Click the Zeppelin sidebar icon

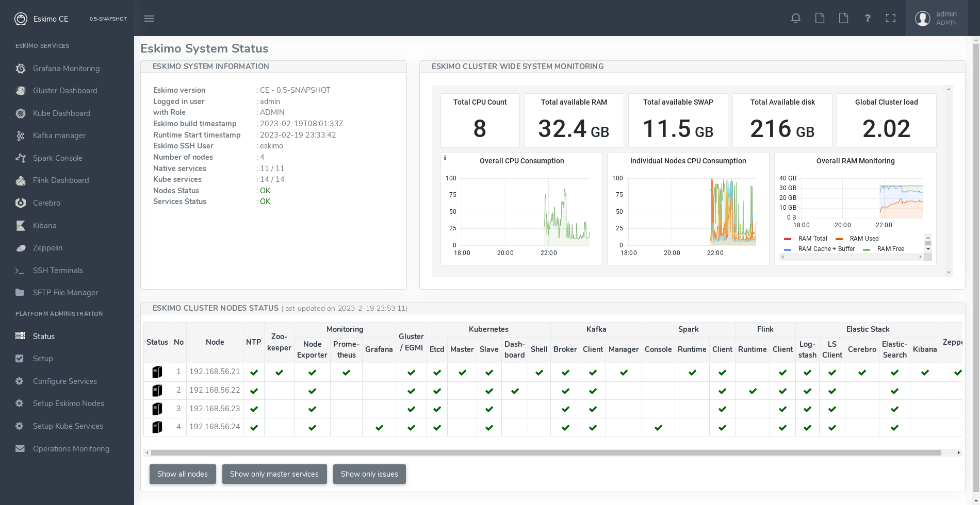pyautogui.click(x=20, y=248)
